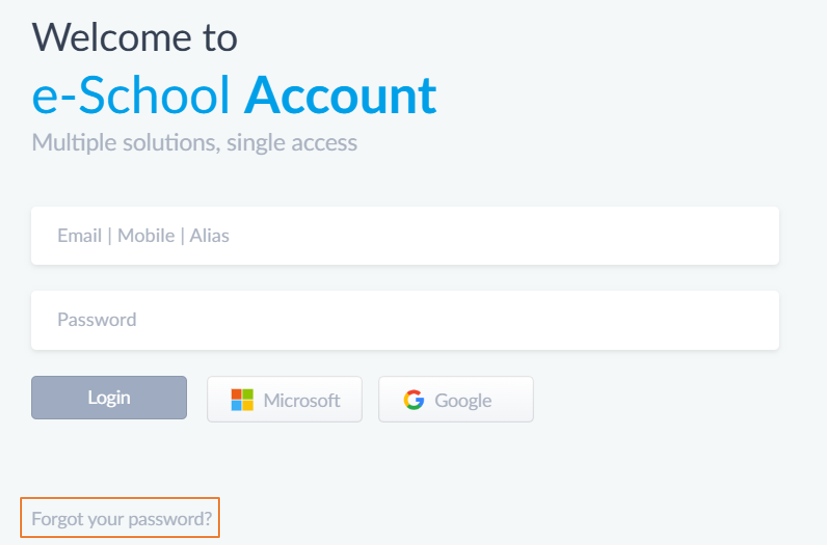The width and height of the screenshot is (828, 545).
Task: Select the Password placeholder text
Action: click(97, 320)
